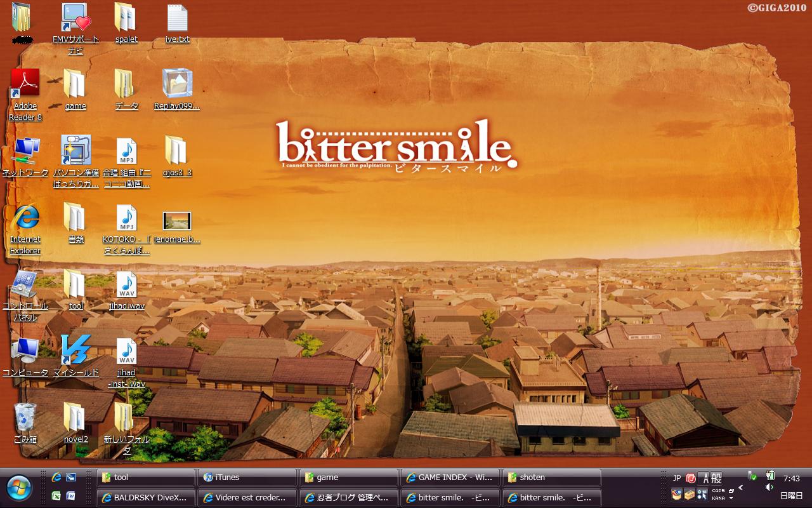Switch to the game folder taskbar window
Image resolution: width=812 pixels, height=508 pixels.
(x=349, y=478)
